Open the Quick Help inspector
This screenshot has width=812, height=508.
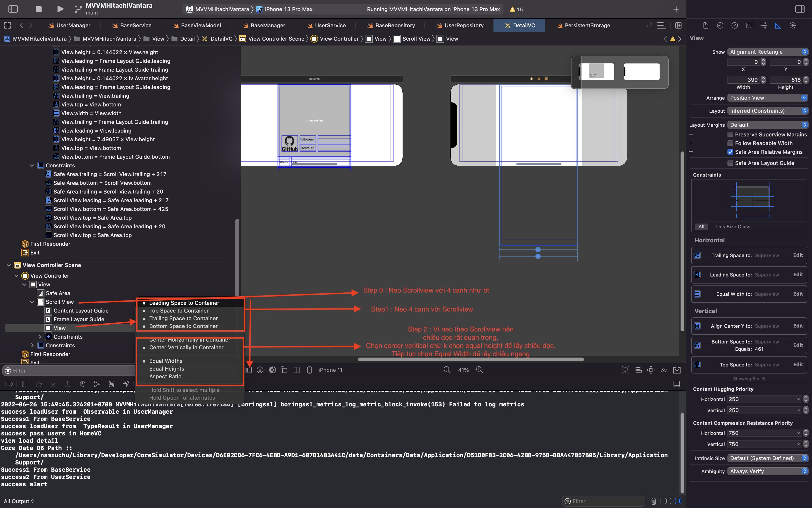click(x=734, y=26)
